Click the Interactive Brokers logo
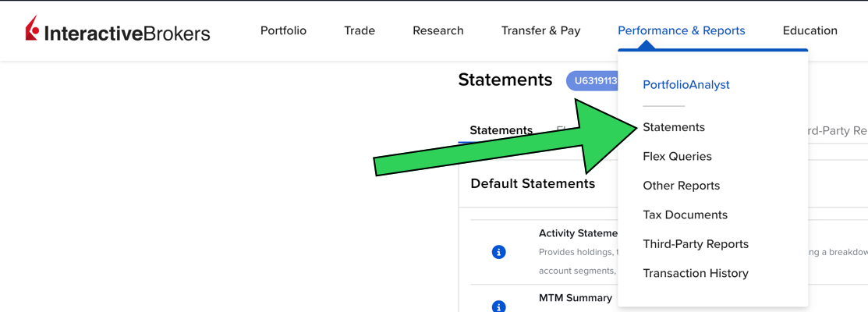This screenshot has width=868, height=312. point(118,30)
